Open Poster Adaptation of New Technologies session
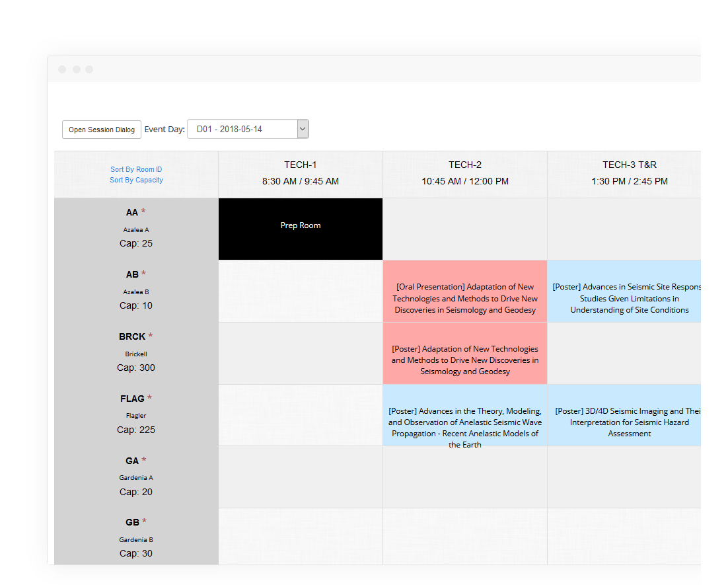This screenshot has width=728, height=585. 465,354
